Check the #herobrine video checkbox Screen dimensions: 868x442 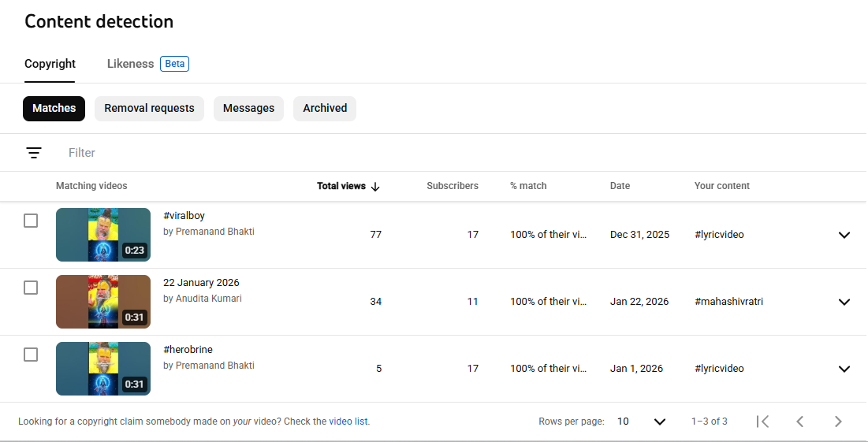[x=31, y=355]
